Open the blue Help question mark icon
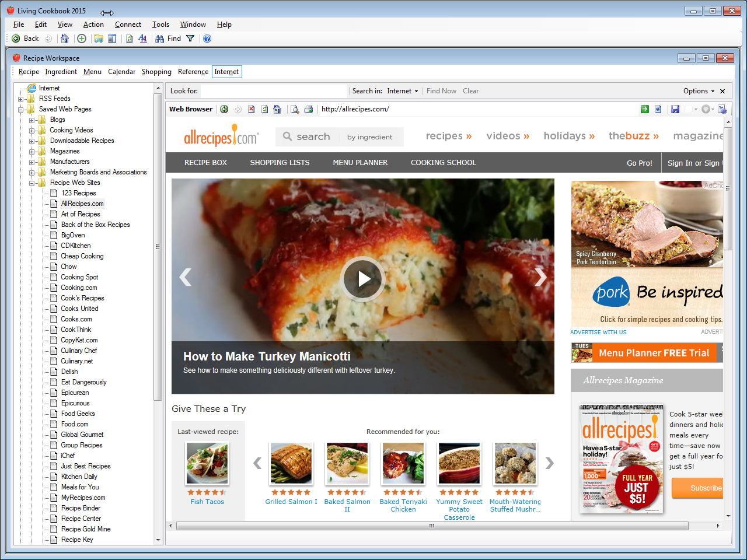Image resolution: width=747 pixels, height=560 pixels. click(207, 38)
